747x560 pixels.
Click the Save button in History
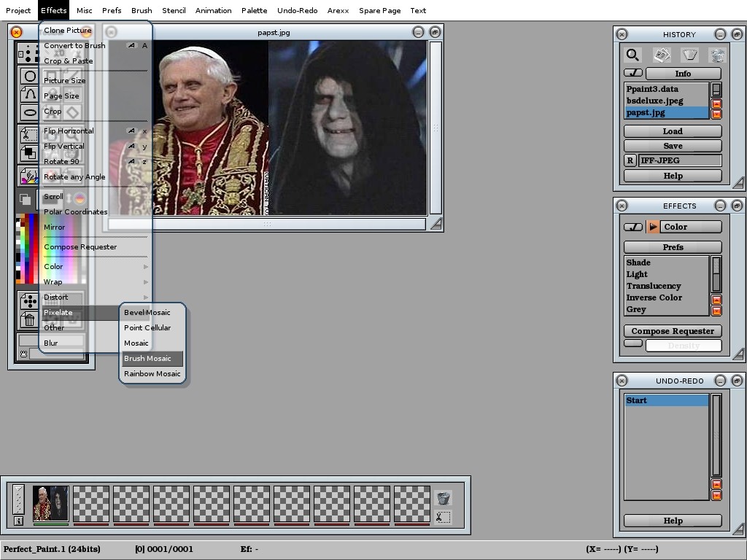(673, 146)
